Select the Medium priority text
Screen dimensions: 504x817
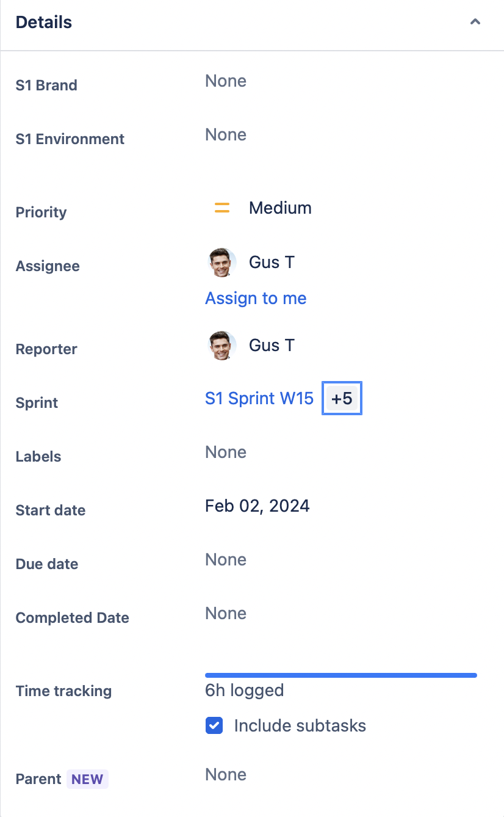coord(280,208)
